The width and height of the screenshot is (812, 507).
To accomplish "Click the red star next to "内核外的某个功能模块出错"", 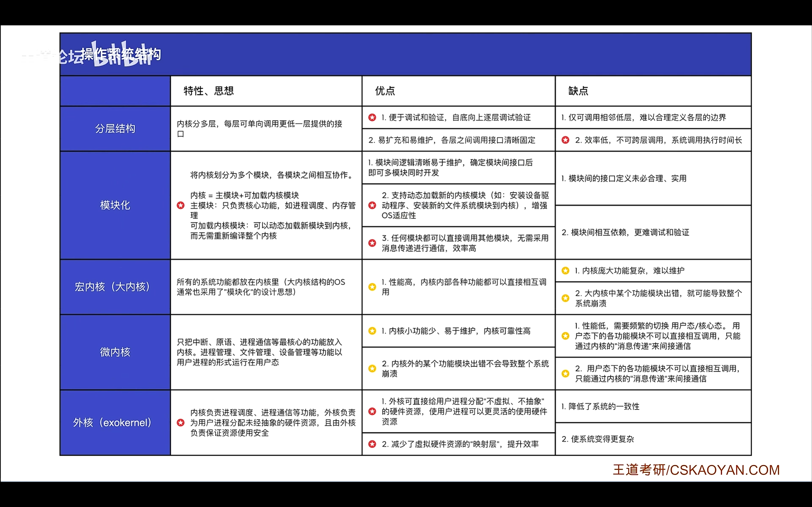I will [x=372, y=368].
